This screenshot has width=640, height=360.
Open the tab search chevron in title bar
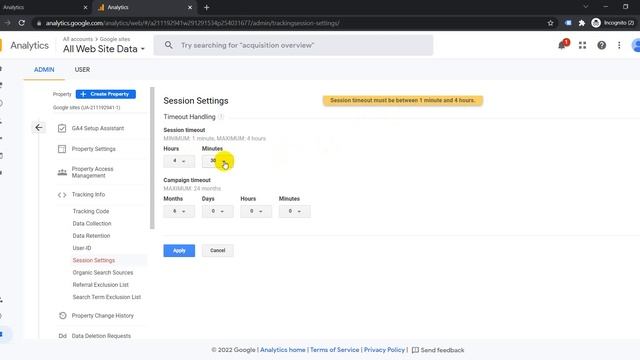pos(586,7)
